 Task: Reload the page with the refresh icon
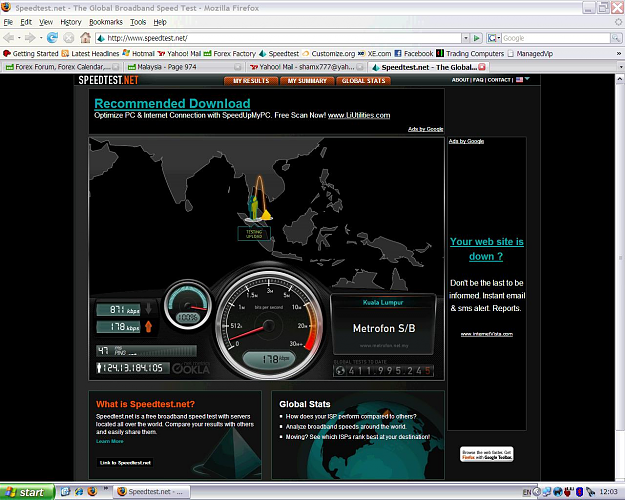[x=52, y=38]
